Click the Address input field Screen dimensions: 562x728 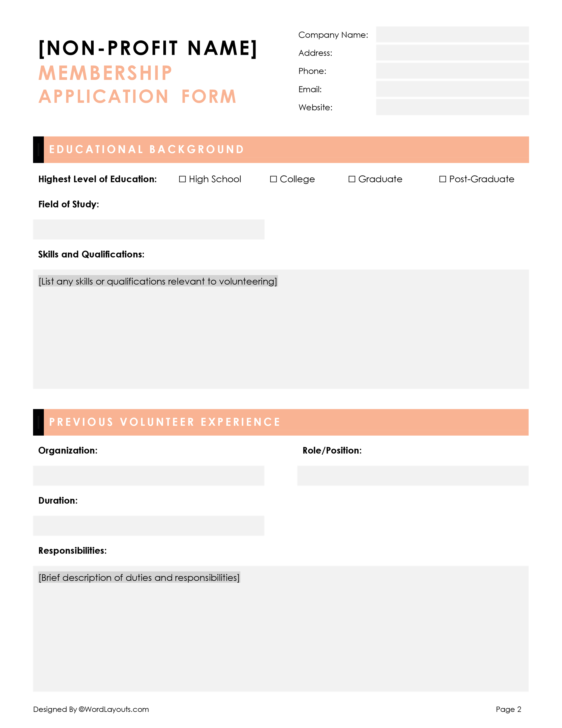(x=452, y=53)
